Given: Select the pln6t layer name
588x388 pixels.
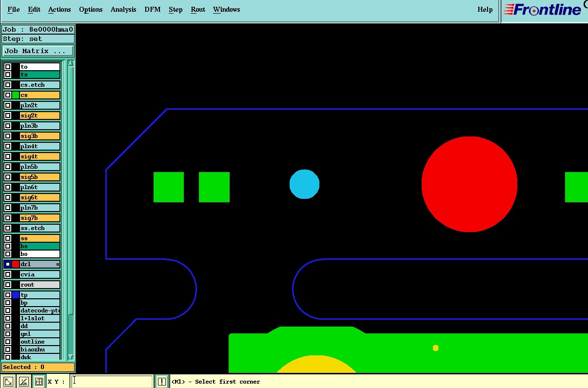Looking at the screenshot, I should click(40, 187).
